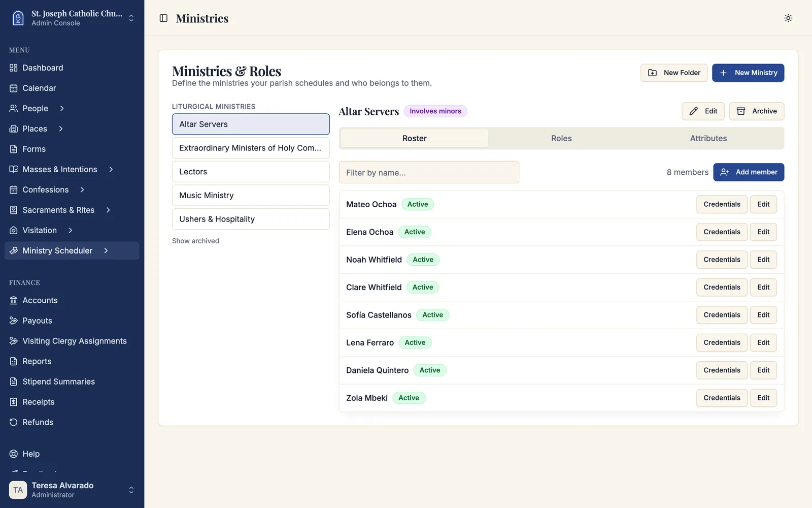Click the Forms document icon
Screen dimensions: 812x508
click(14, 149)
